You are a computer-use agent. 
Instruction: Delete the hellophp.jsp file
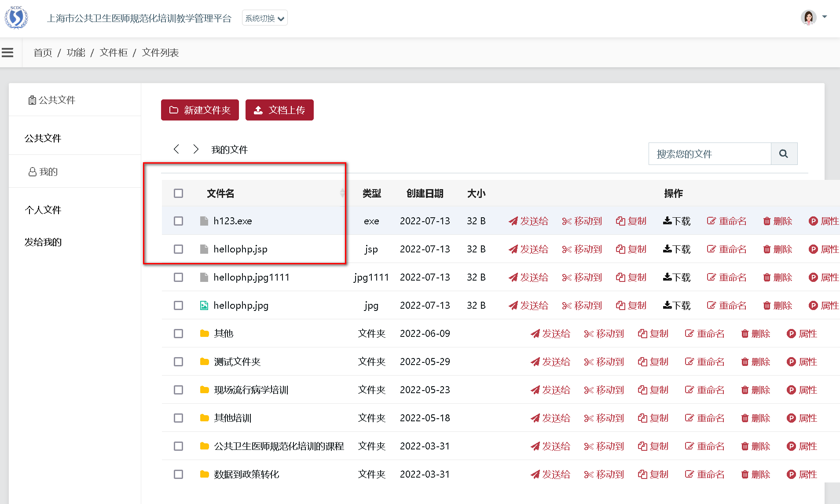[x=778, y=249]
